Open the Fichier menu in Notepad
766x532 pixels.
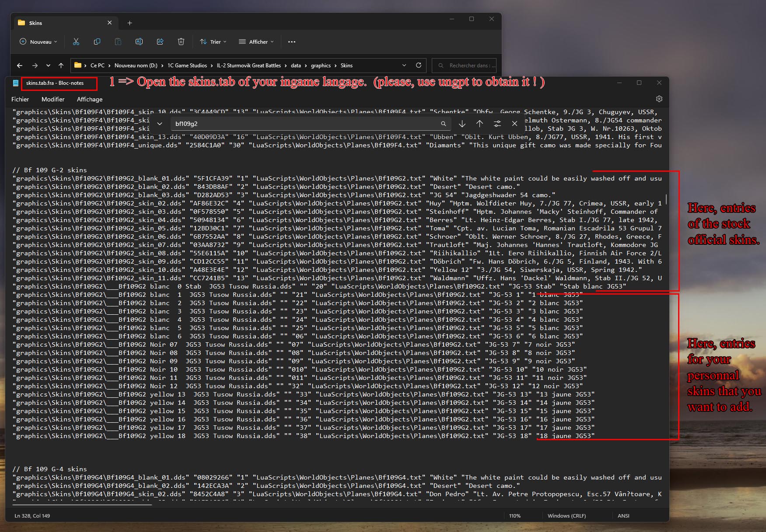point(20,100)
